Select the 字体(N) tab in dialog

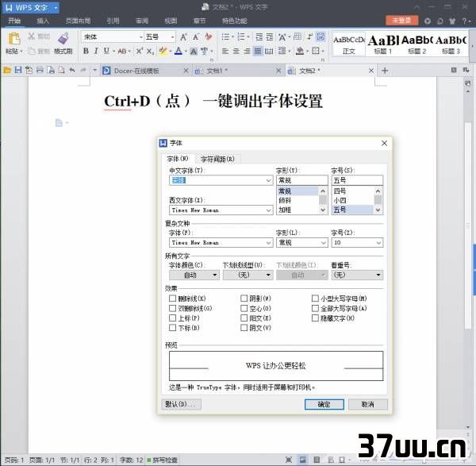click(178, 159)
